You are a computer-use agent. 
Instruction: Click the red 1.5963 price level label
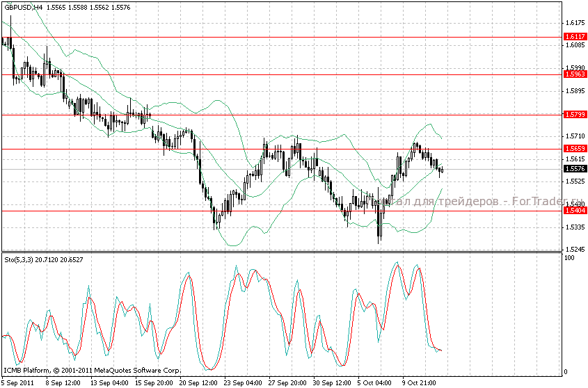(x=575, y=74)
